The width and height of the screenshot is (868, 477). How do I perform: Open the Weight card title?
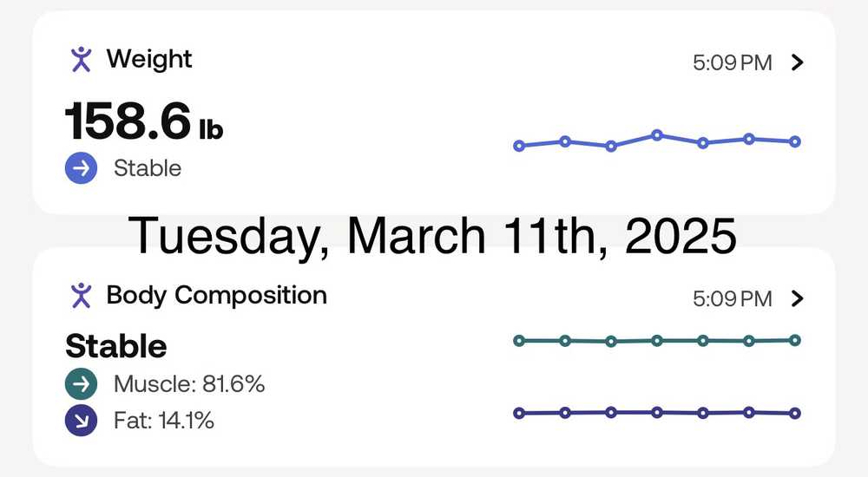coord(149,60)
